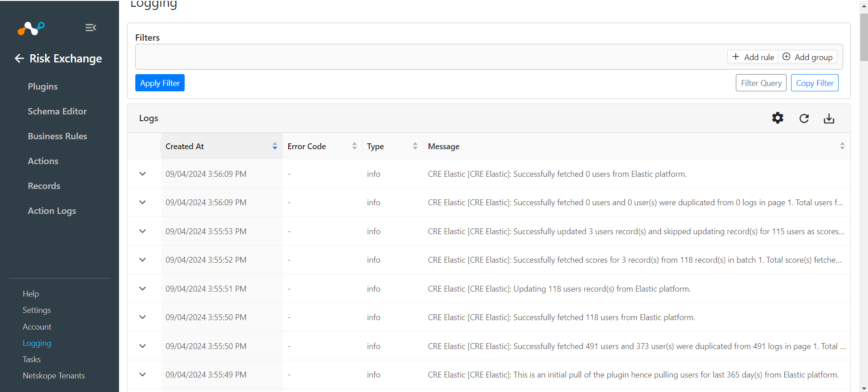Open the Logs table settings gear
The width and height of the screenshot is (868, 392).
777,118
